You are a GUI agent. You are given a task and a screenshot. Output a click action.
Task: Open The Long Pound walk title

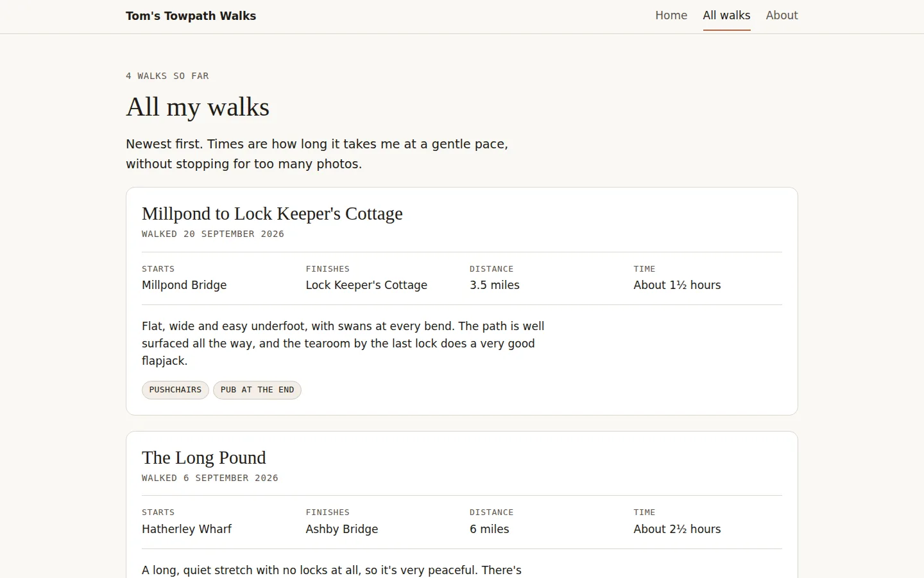(203, 457)
